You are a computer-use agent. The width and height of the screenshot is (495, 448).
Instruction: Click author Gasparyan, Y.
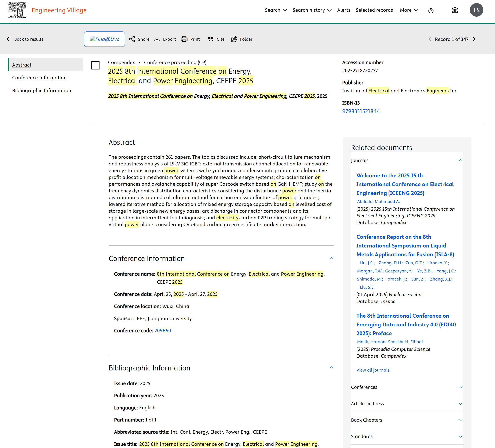tap(399, 271)
